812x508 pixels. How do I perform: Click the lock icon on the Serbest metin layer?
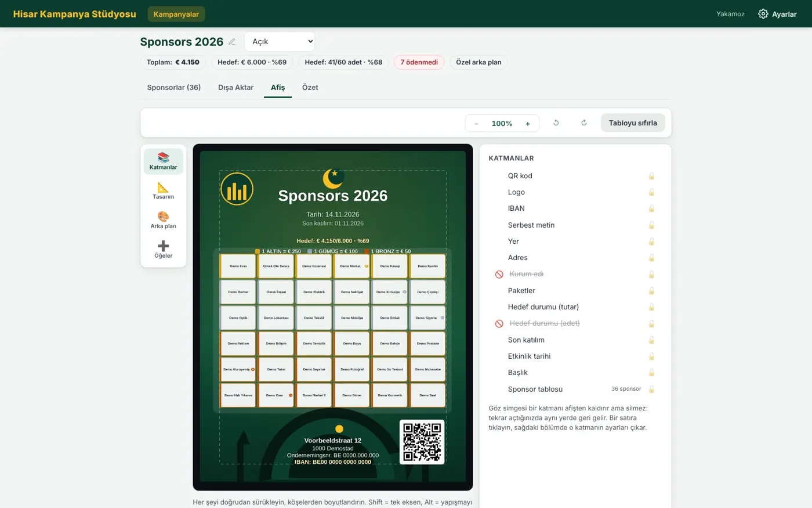tap(651, 225)
